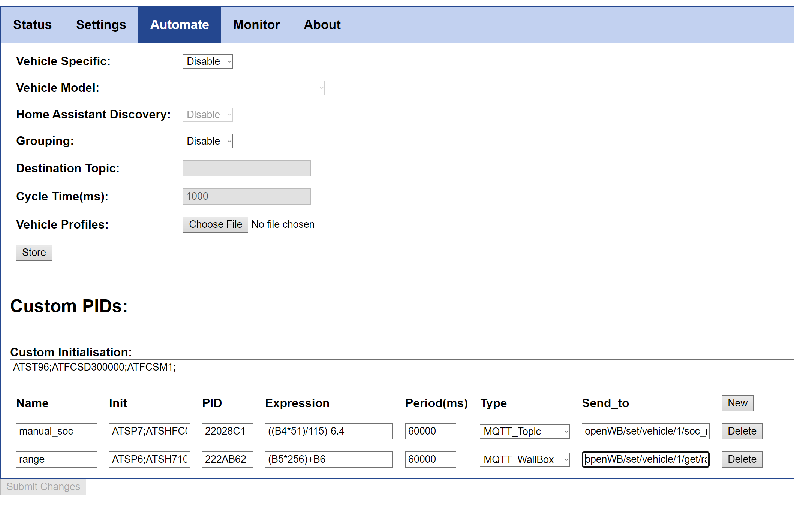Go to the About tab

pos(322,25)
